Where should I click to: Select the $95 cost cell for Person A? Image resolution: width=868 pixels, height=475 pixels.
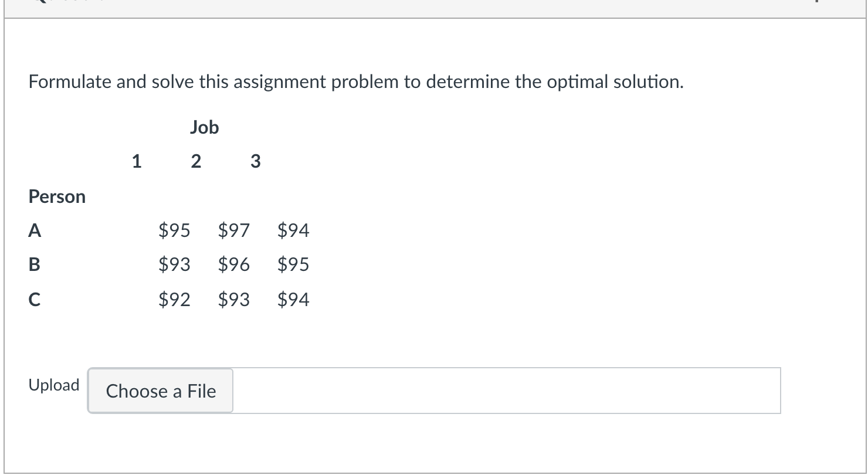tap(174, 230)
